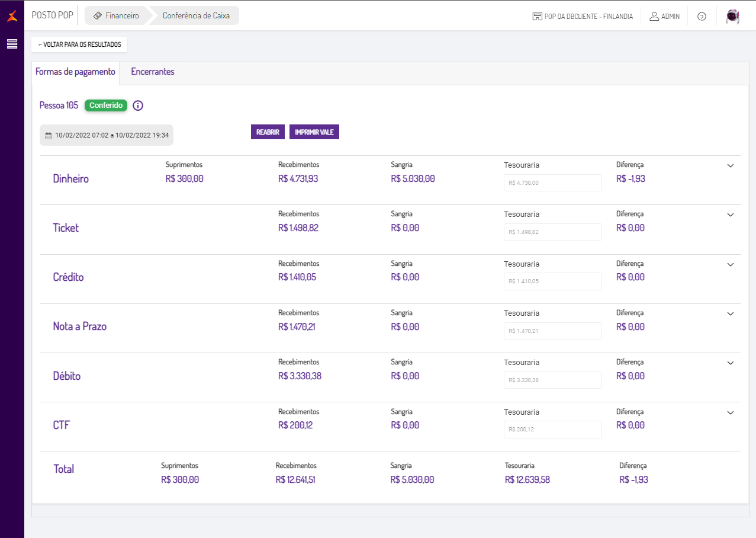Click the IMPRIMIR VALE button
The image size is (756, 538).
(x=314, y=132)
